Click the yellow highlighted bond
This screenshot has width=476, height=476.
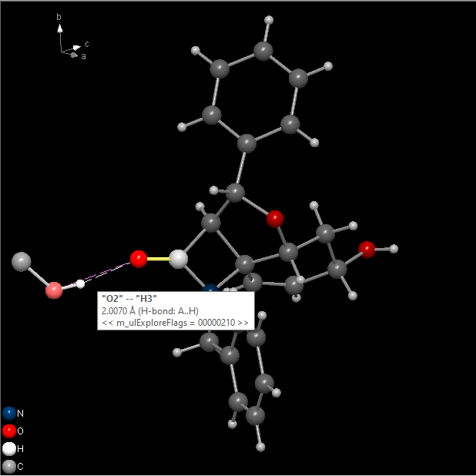click(x=158, y=259)
